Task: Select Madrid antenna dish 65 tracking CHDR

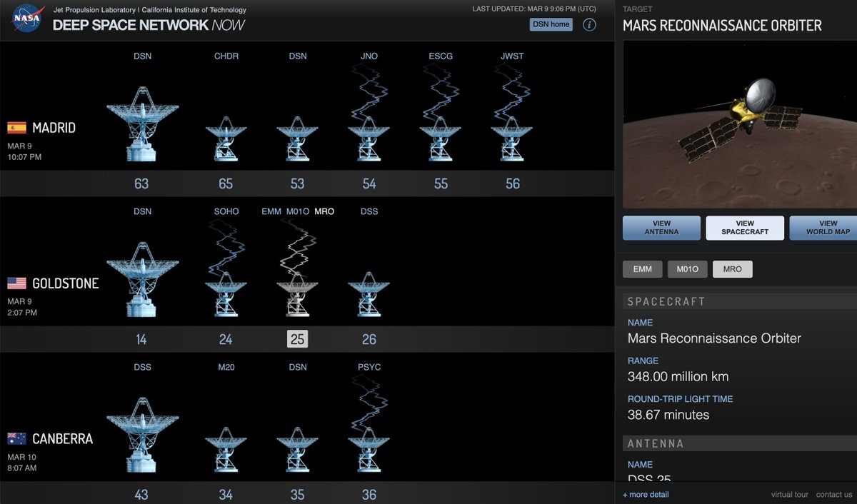Action: point(226,138)
